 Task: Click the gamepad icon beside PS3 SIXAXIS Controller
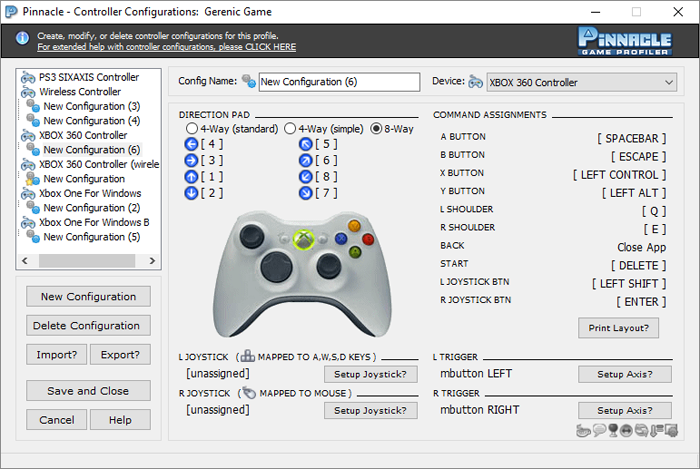[x=28, y=78]
